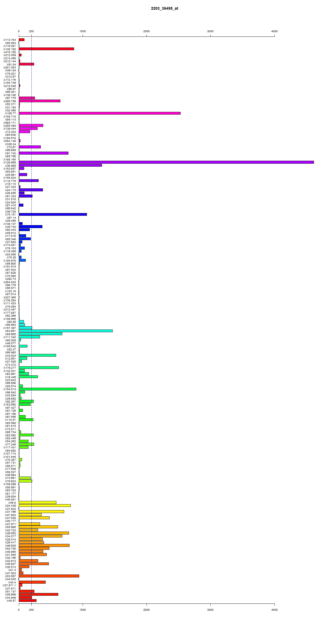
Task: Select the row label X118.776
Action: tap(10, 181)
